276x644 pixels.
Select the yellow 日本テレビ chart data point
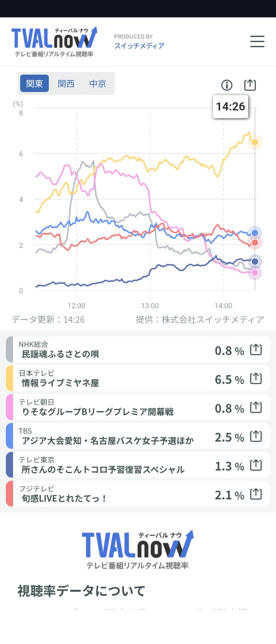(255, 142)
